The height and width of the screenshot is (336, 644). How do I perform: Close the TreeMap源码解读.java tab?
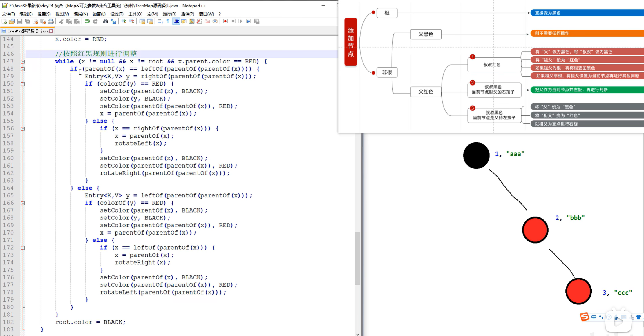pos(51,31)
